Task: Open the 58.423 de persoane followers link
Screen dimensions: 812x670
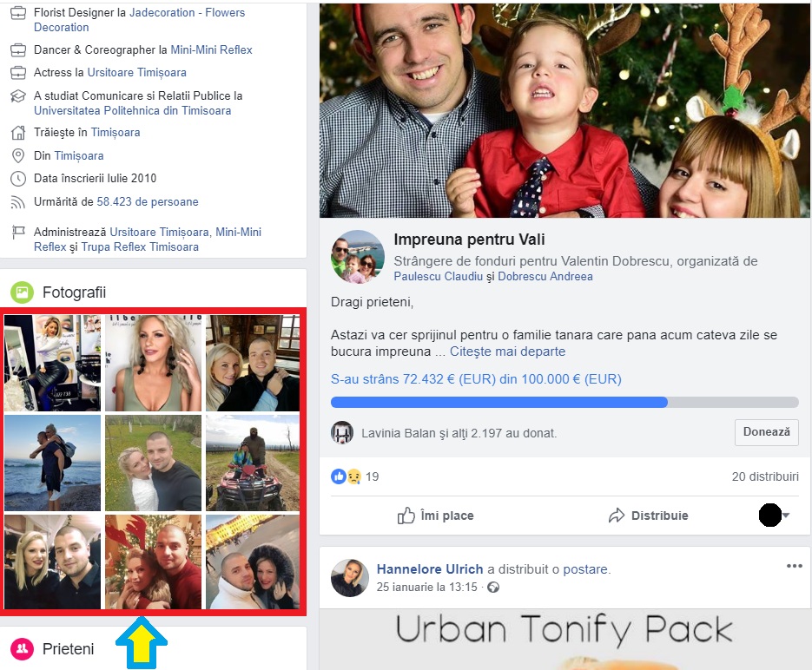Action: click(x=148, y=201)
